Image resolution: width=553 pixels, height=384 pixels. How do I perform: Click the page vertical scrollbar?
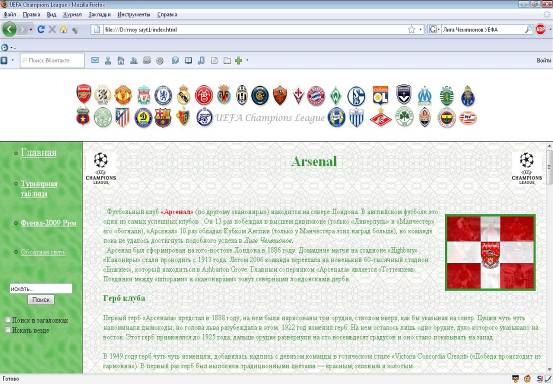tap(549, 257)
